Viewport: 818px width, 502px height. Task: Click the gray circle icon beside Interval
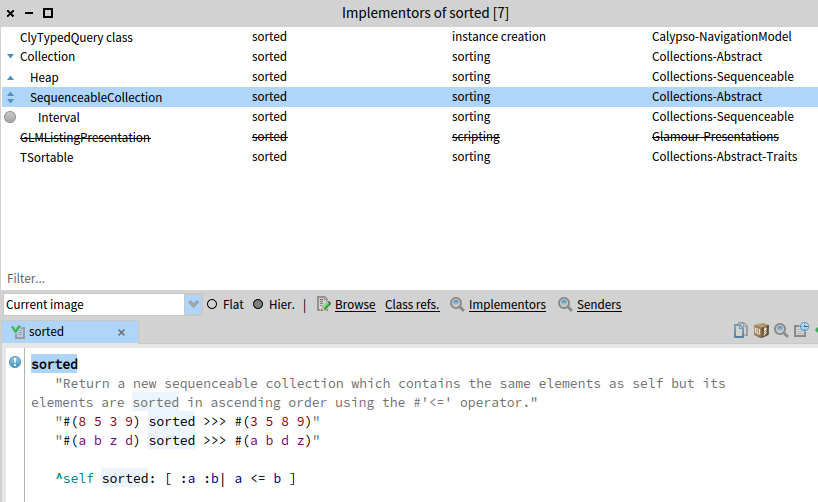point(10,117)
